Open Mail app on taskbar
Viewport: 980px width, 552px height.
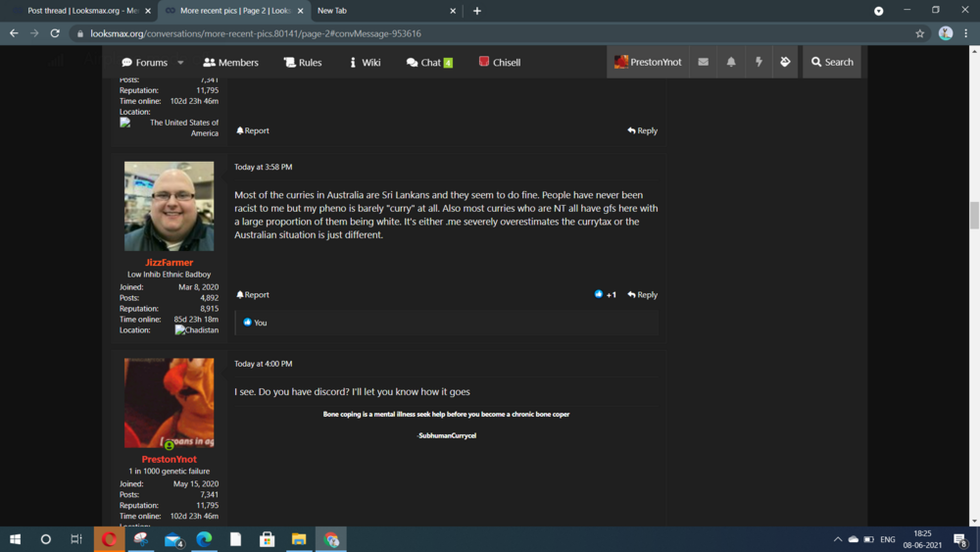pos(173,539)
